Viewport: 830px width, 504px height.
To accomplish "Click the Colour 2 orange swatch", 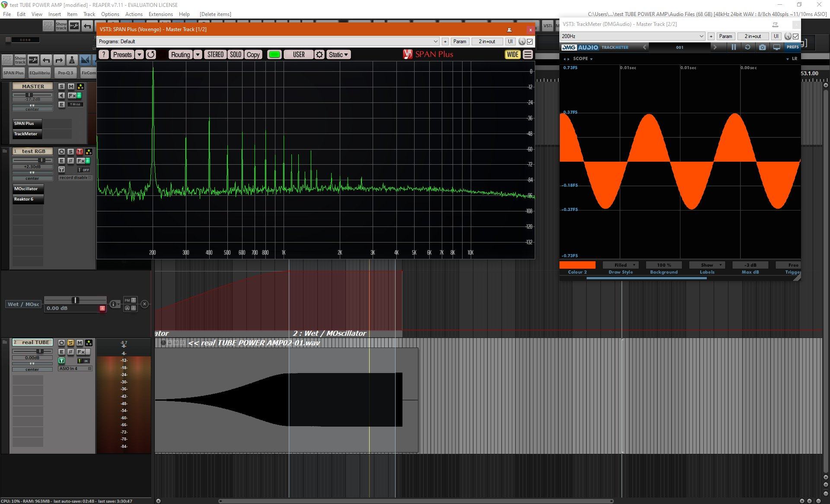I will 577,265.
